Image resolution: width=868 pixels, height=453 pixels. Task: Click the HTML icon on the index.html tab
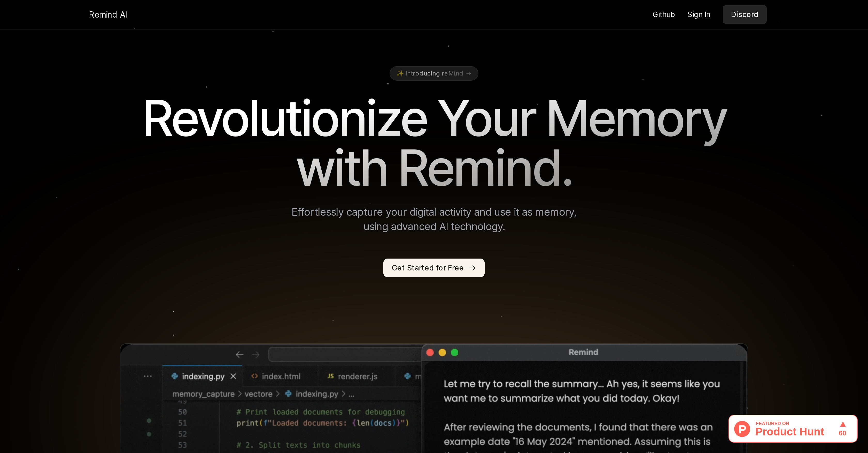coord(255,376)
